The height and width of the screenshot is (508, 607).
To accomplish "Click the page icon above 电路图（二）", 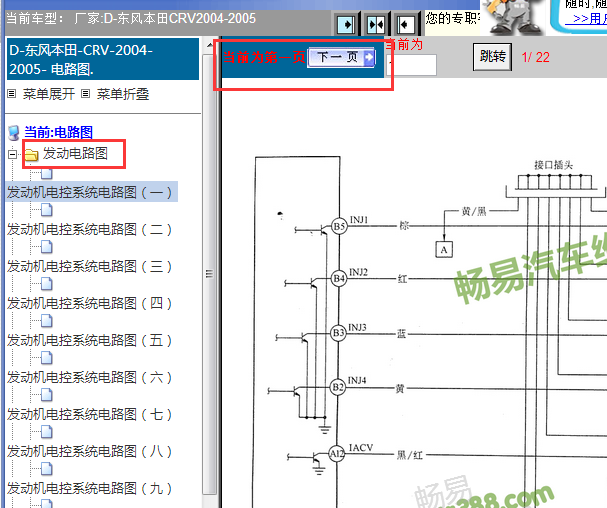I will click(46, 210).
